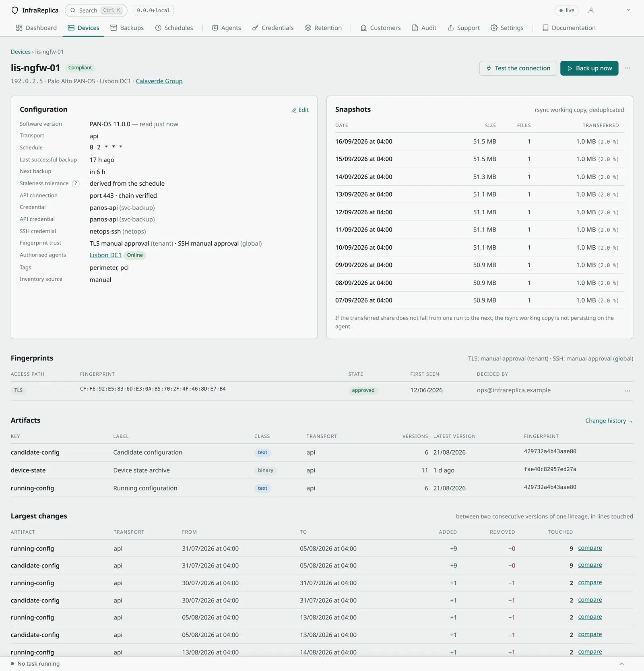Compare running-config 05/08 to 13/08 versions

click(590, 617)
